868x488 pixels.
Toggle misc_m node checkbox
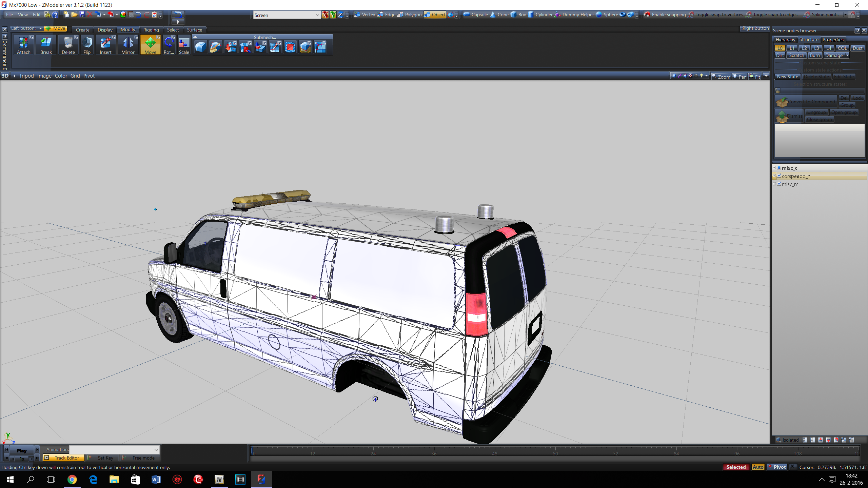click(779, 184)
